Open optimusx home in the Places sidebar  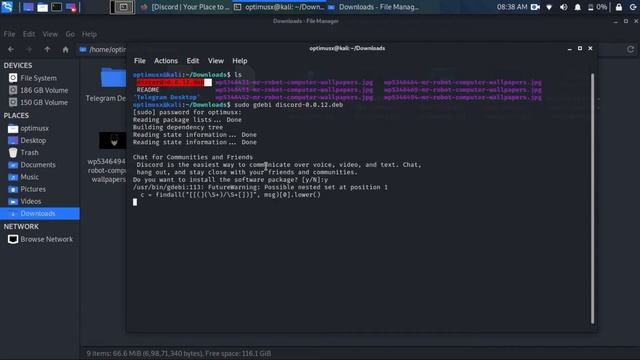click(x=40, y=128)
